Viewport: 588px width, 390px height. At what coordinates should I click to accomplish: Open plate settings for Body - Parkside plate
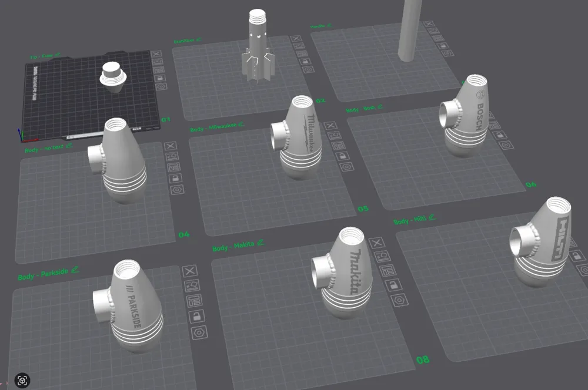199,332
